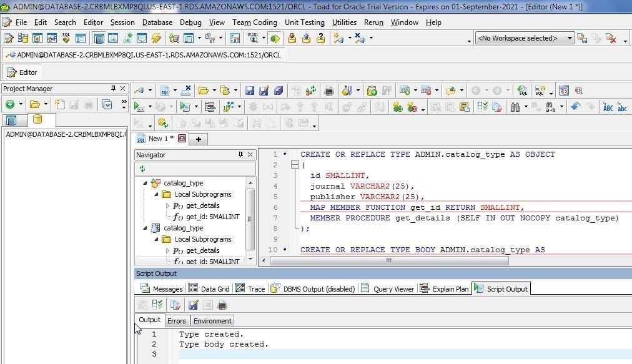
Task: Collapse the first catalog_type node in Navigator
Action: pos(145,183)
